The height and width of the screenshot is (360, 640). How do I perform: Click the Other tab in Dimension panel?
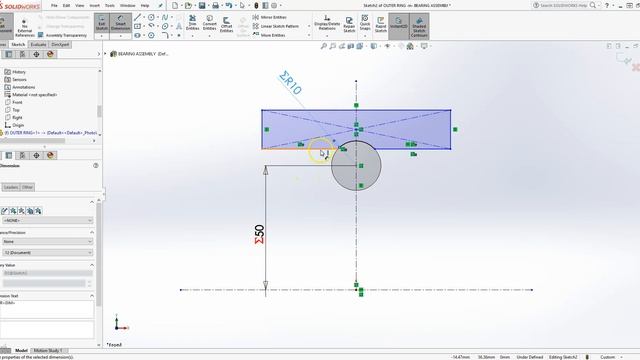click(x=27, y=187)
